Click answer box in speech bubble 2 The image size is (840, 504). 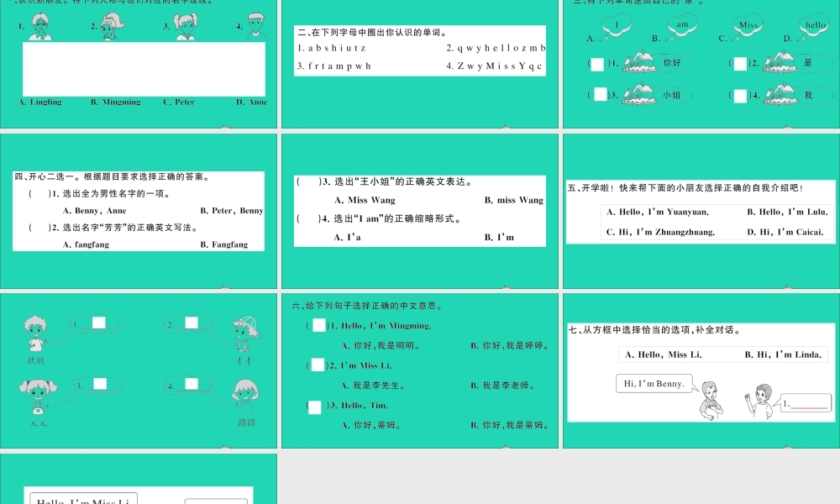[x=192, y=323]
